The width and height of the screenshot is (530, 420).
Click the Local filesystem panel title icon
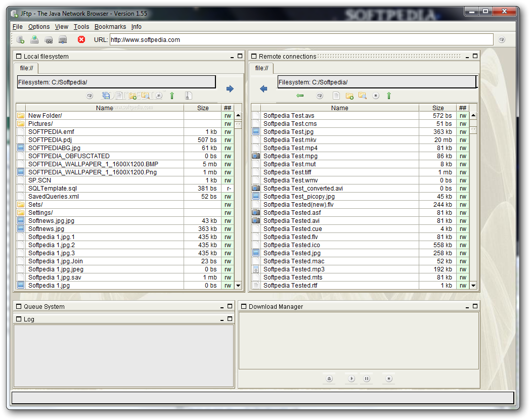tap(19, 57)
